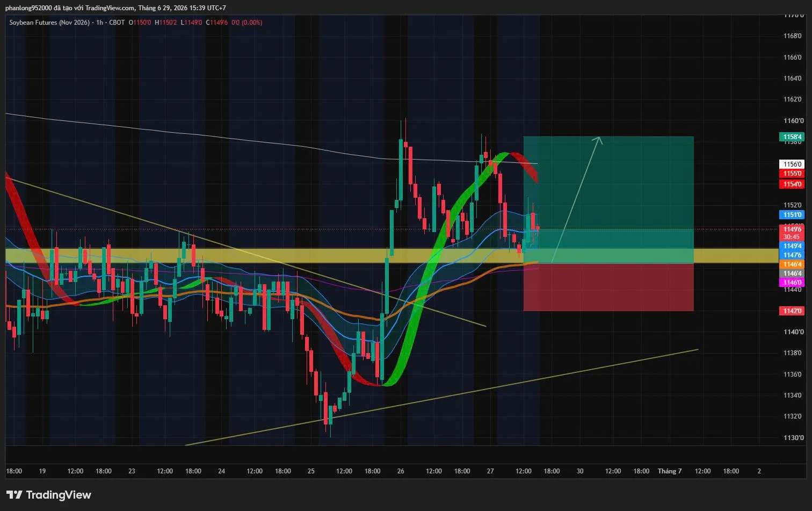812x511 pixels.
Task: Click the 1160'0 price scale tick
Action: (x=793, y=121)
